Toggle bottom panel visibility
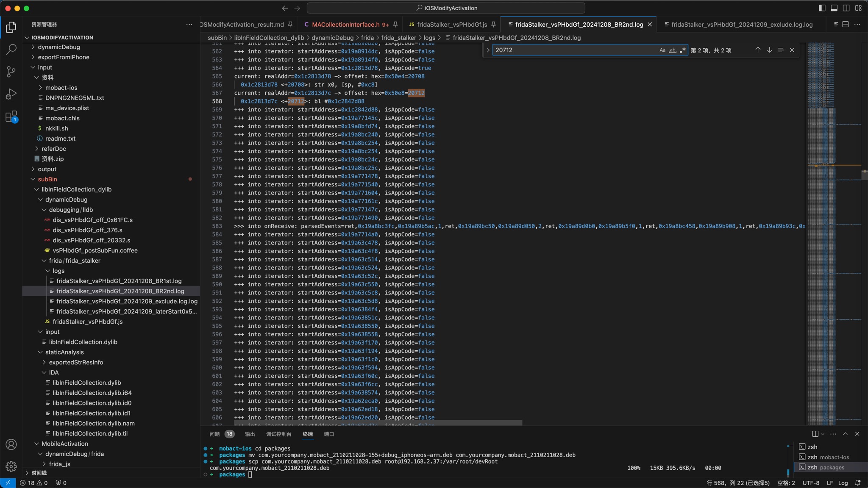This screenshot has width=868, height=488. (834, 8)
